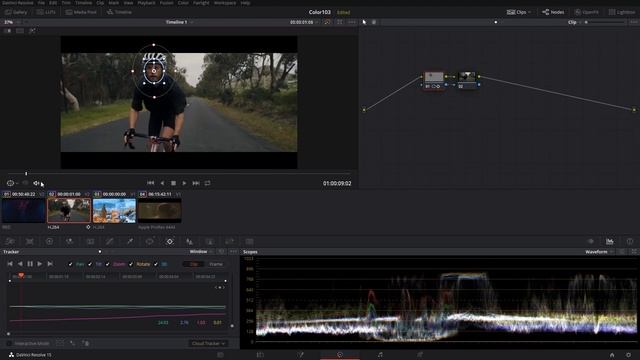Mute audio with the speaker icon
Screen dimensions: 640x360
[x=37, y=183]
